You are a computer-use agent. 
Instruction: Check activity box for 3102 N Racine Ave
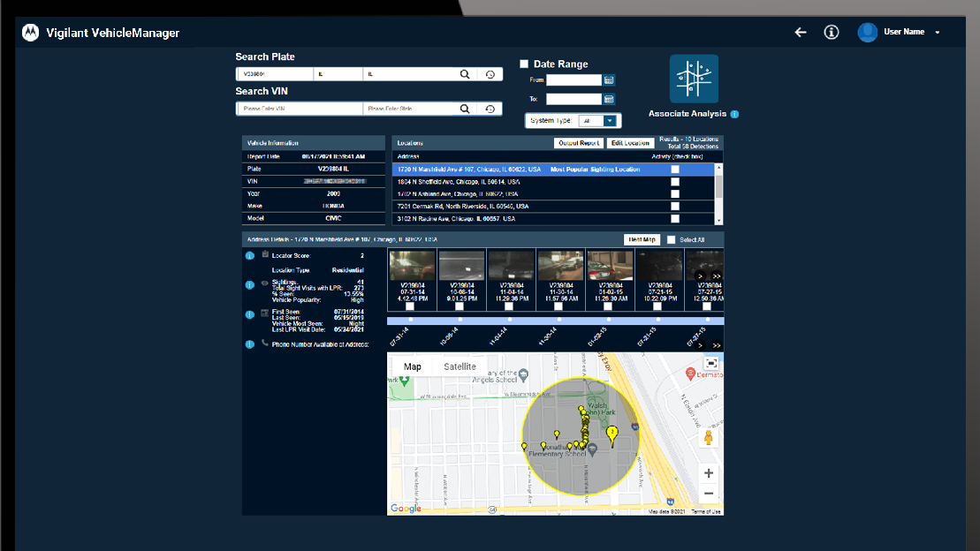point(675,219)
